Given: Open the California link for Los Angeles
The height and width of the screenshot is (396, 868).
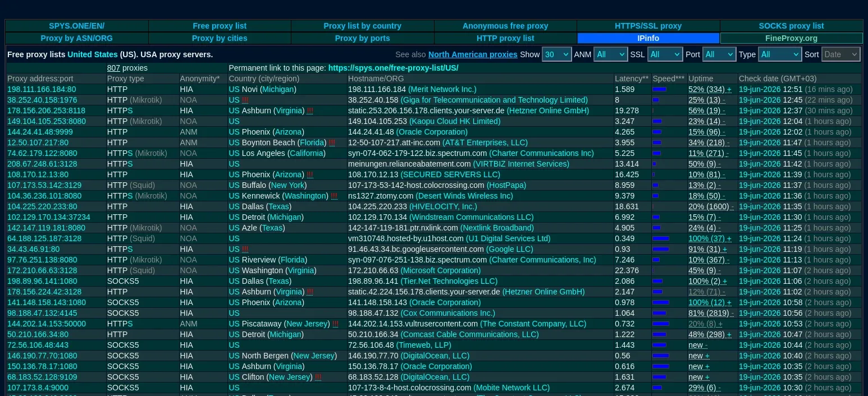Looking at the screenshot, I should click(307, 153).
